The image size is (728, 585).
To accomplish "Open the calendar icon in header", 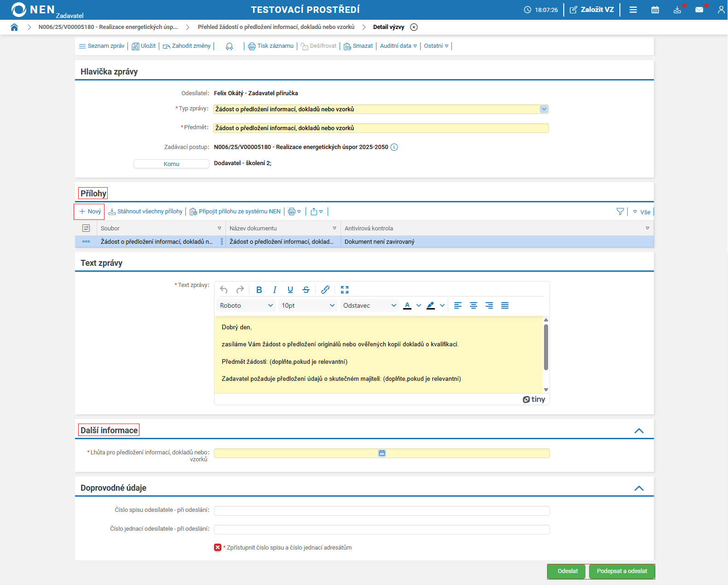I will [655, 10].
